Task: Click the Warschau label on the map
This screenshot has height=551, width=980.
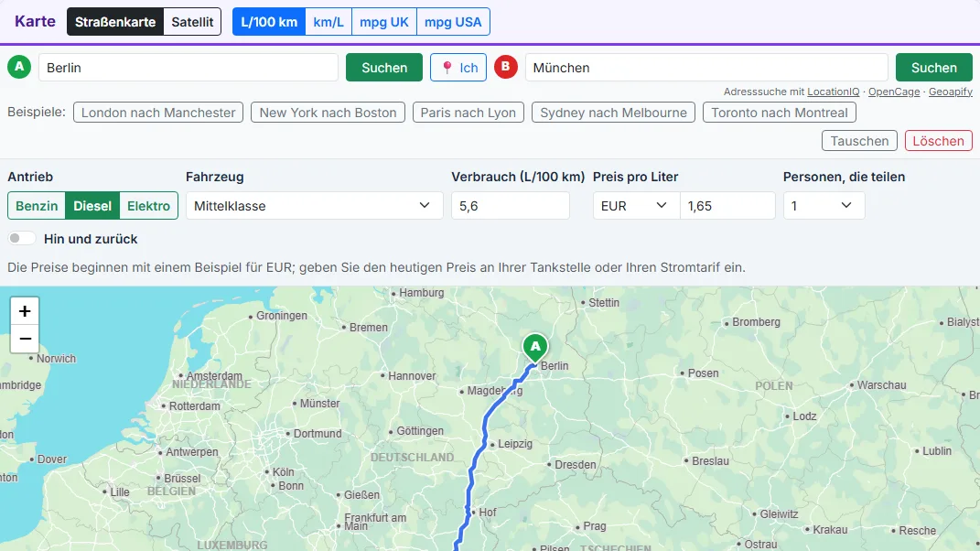Action: (881, 385)
